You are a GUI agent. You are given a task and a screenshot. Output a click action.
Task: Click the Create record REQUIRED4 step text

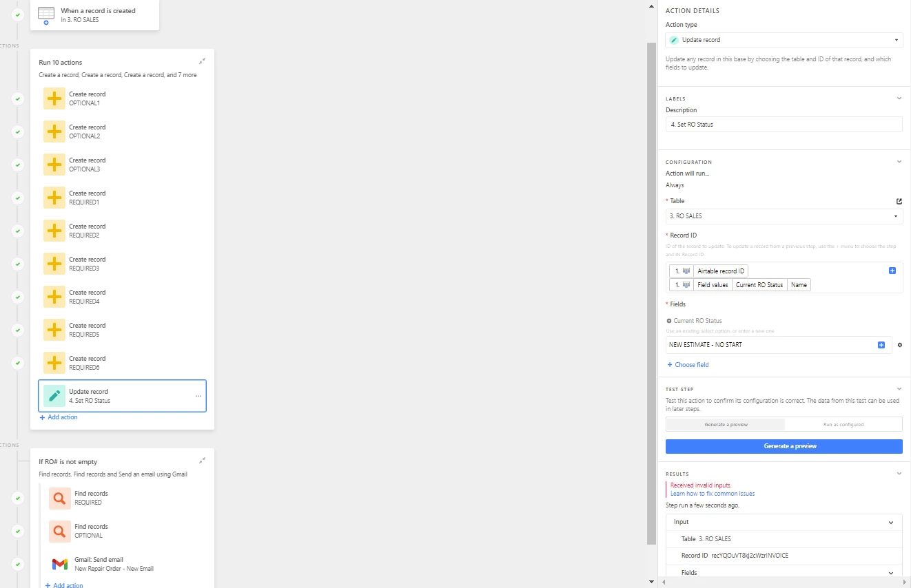[87, 297]
